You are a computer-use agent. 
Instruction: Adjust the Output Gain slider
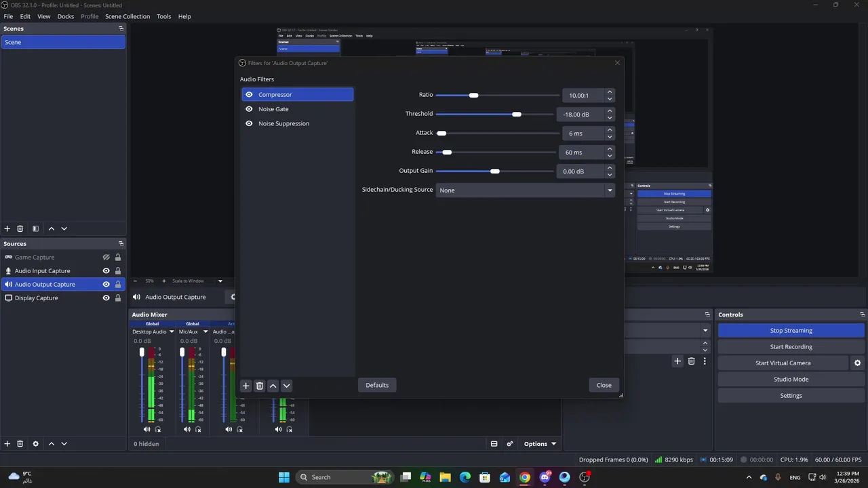[x=494, y=171]
